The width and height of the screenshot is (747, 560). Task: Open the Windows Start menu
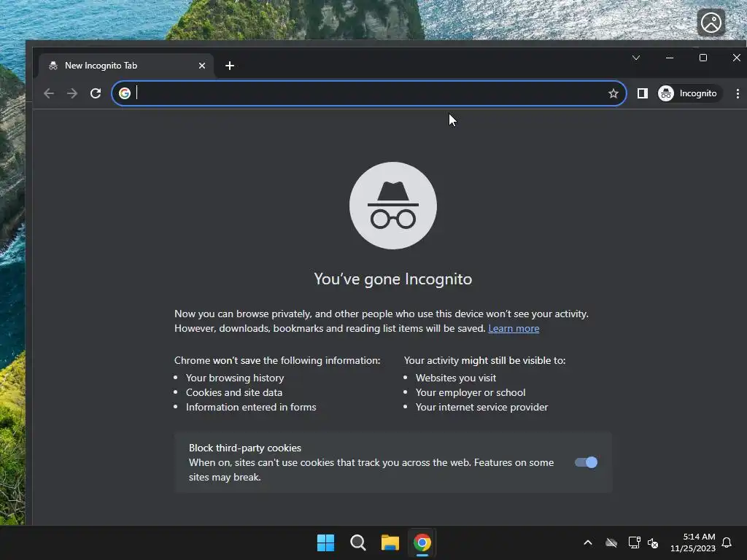326,542
